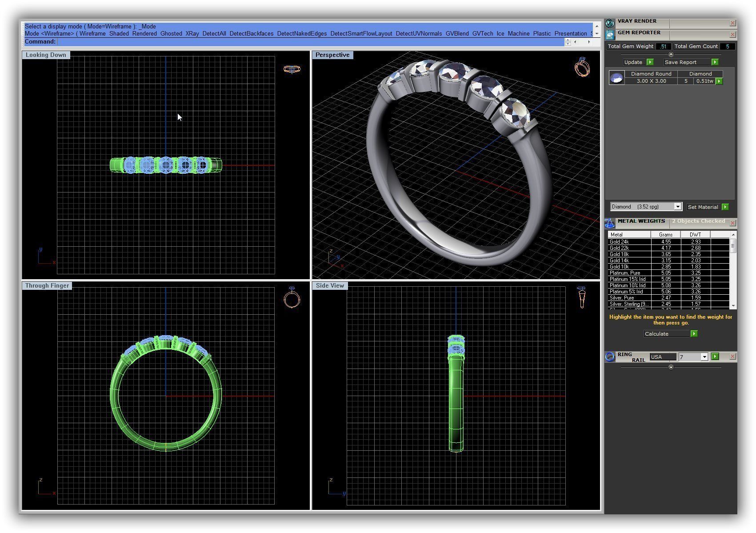Close the Metal Weights panel

(x=732, y=223)
